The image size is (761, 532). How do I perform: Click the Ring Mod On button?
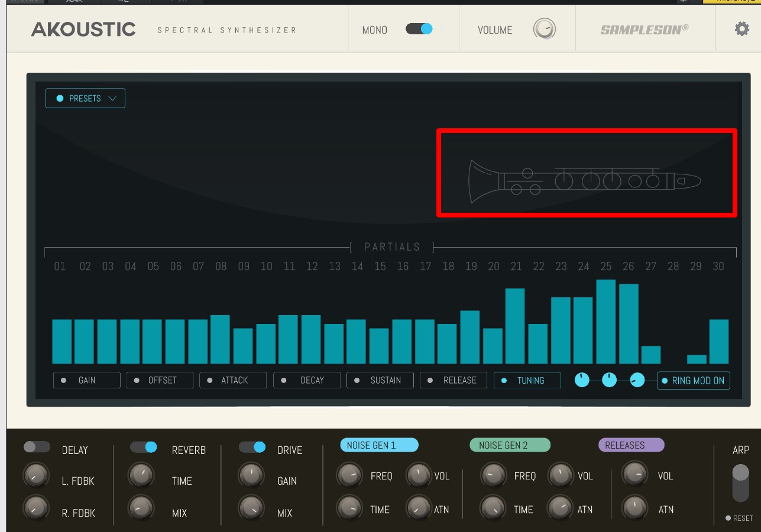(x=694, y=381)
